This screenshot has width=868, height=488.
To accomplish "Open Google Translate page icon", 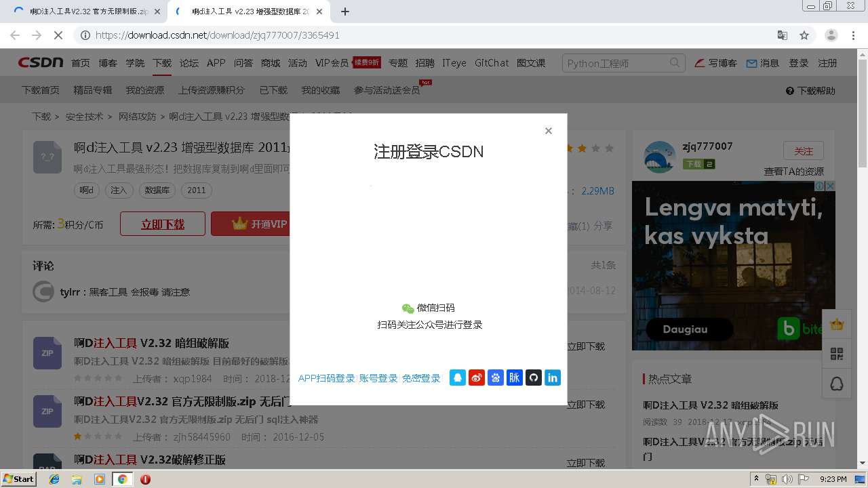I will point(783,35).
